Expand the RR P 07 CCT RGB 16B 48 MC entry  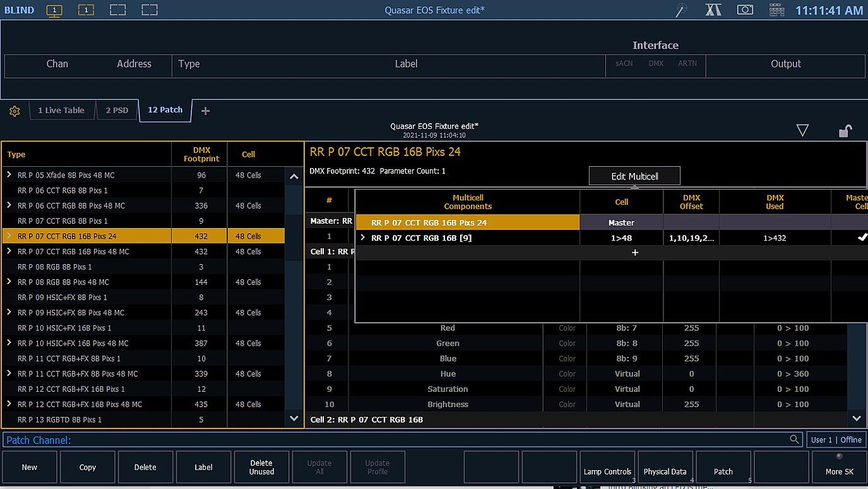pos(9,251)
